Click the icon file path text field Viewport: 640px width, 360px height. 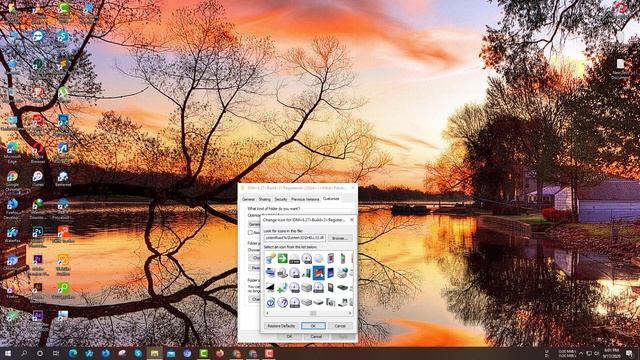click(295, 238)
